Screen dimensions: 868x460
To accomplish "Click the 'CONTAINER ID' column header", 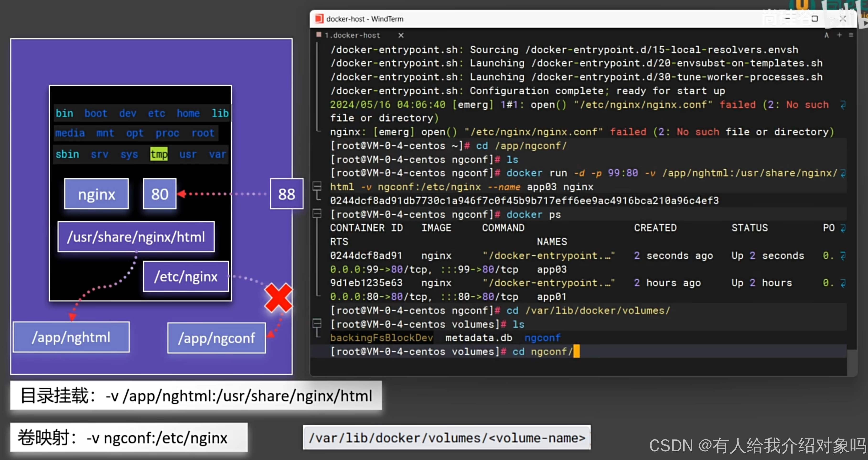I will pos(366,228).
